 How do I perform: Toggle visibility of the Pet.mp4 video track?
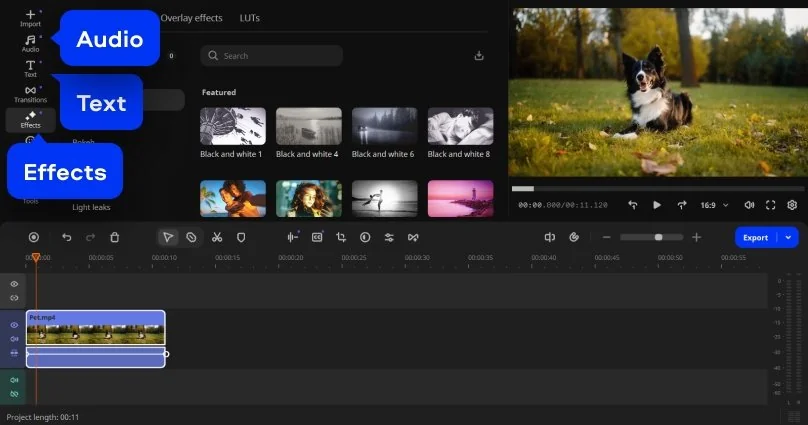[x=14, y=325]
